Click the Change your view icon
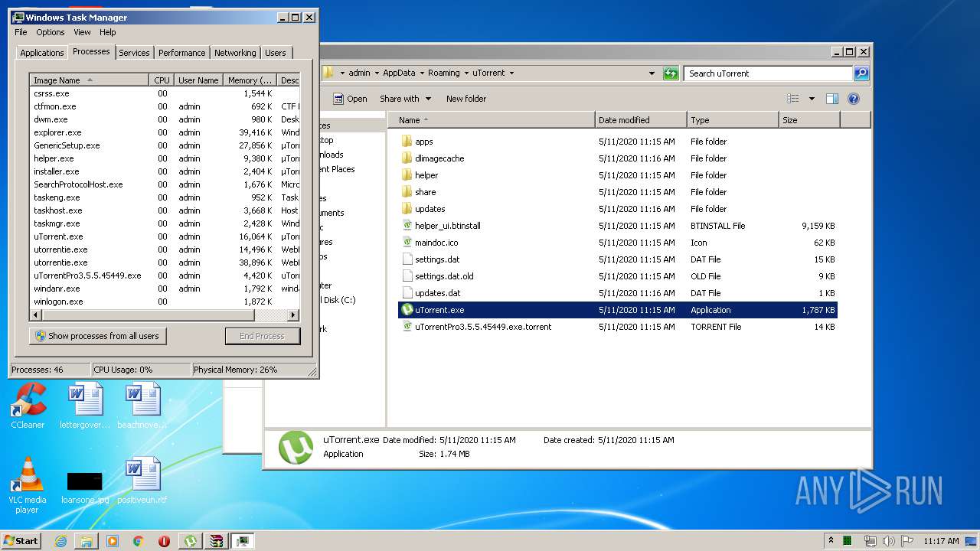Viewport: 980px width, 551px height. [x=793, y=99]
